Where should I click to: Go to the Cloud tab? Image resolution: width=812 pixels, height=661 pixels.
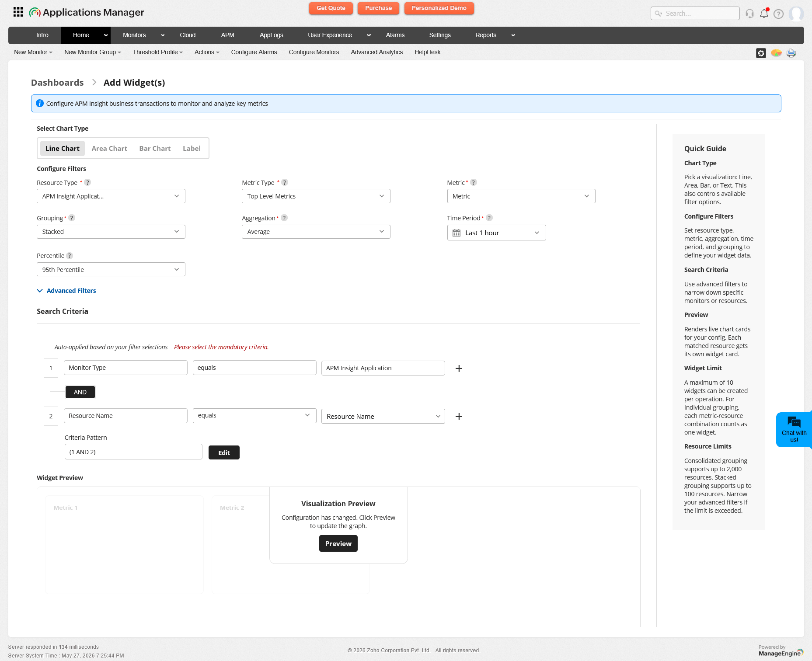coord(188,35)
